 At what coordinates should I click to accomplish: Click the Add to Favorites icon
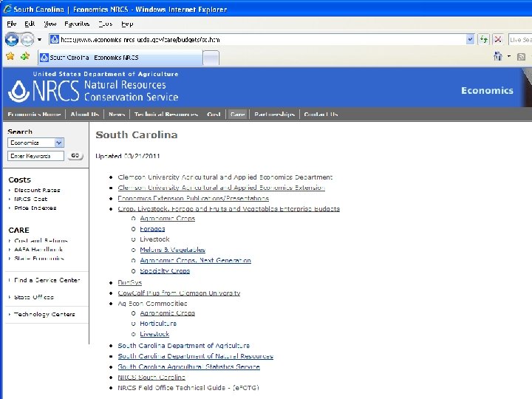[x=25, y=56]
